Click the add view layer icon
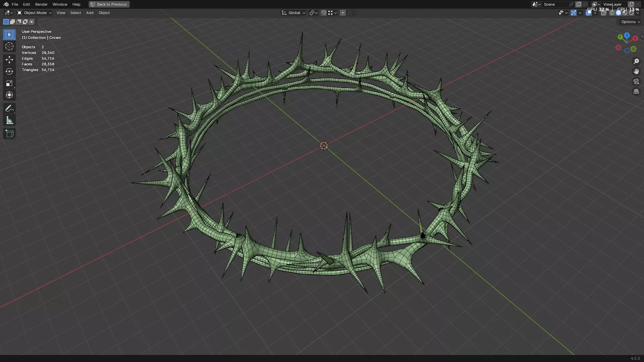Image resolution: width=644 pixels, height=362 pixels. point(631,4)
